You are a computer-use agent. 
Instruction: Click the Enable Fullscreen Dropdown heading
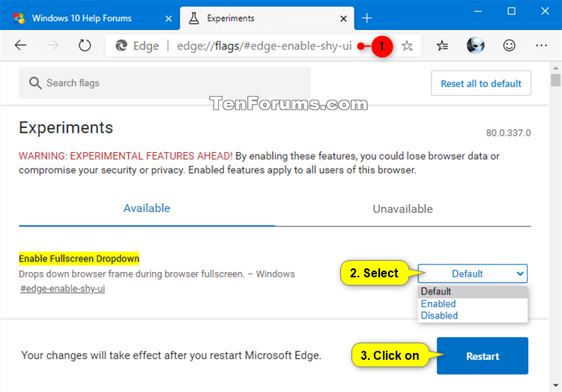pyautogui.click(x=79, y=259)
